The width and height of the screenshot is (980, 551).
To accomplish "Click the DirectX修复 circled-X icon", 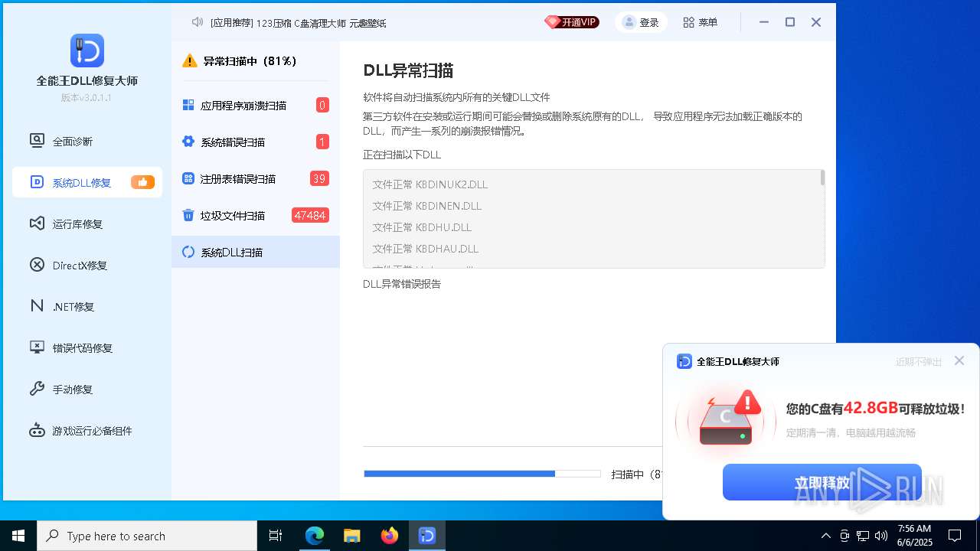I will pos(37,265).
